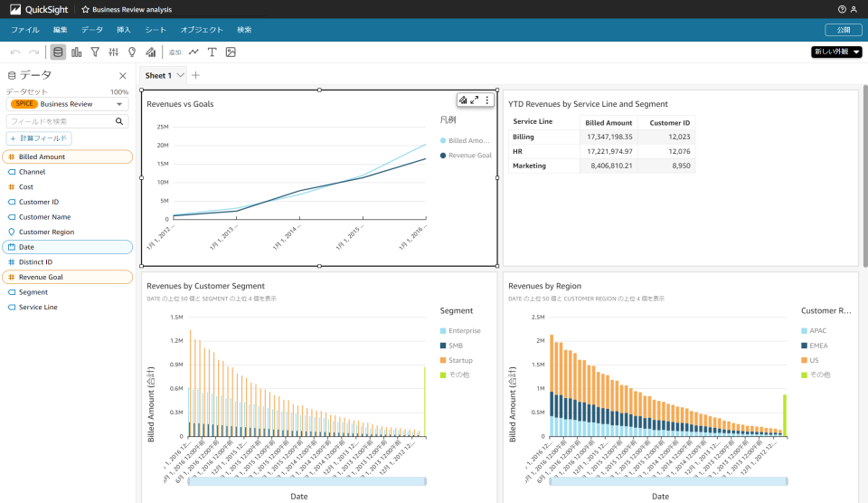Click the Filter funnel icon in toolbar
The image size is (868, 503).
95,52
